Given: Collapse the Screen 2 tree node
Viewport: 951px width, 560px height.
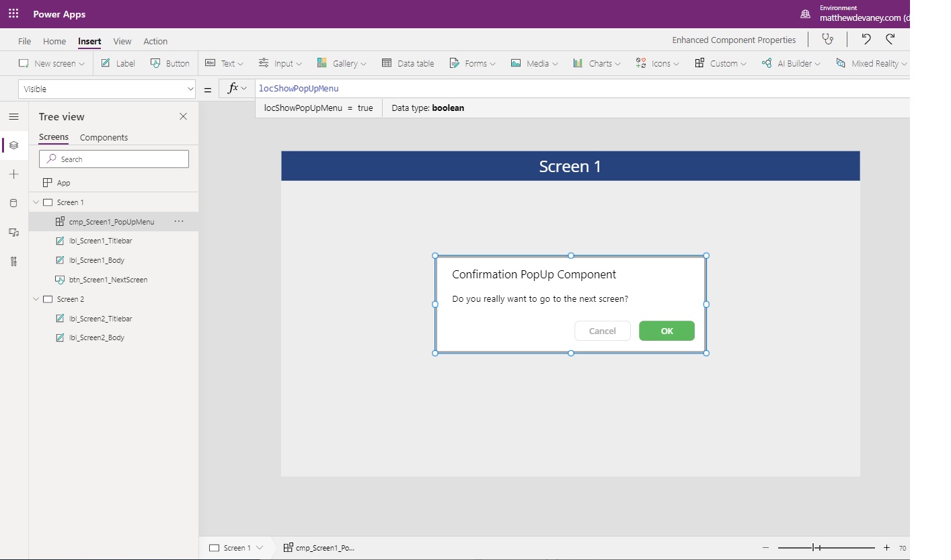Looking at the screenshot, I should pos(36,299).
